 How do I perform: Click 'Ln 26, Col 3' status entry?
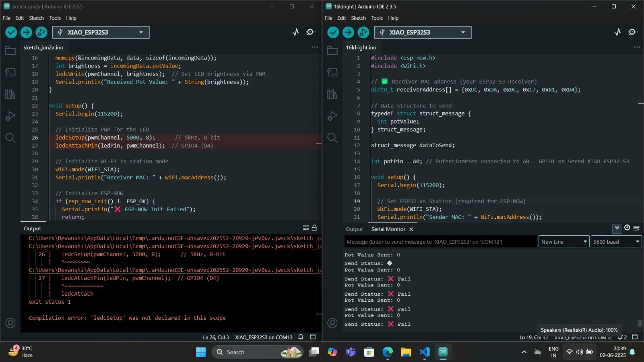pyautogui.click(x=216, y=337)
